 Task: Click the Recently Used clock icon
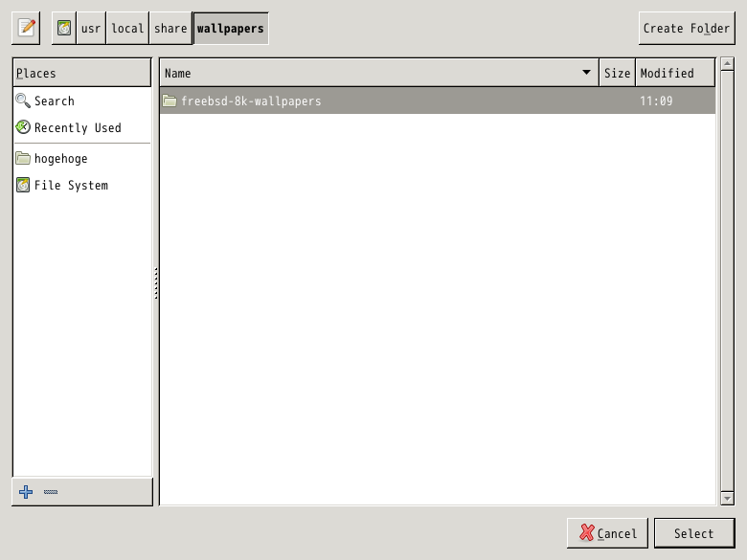tap(23, 127)
